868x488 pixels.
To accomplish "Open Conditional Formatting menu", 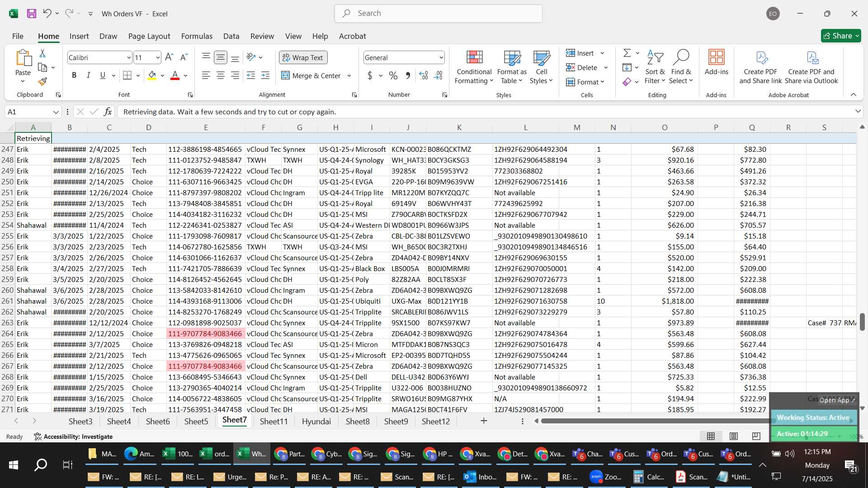I will 474,67.
